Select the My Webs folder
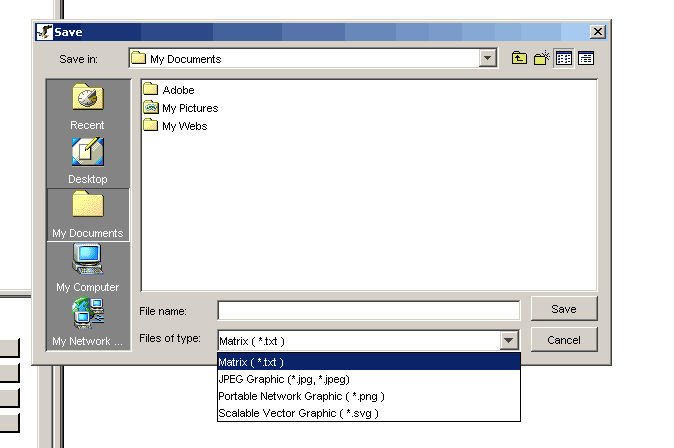The width and height of the screenshot is (674, 448). (x=184, y=126)
